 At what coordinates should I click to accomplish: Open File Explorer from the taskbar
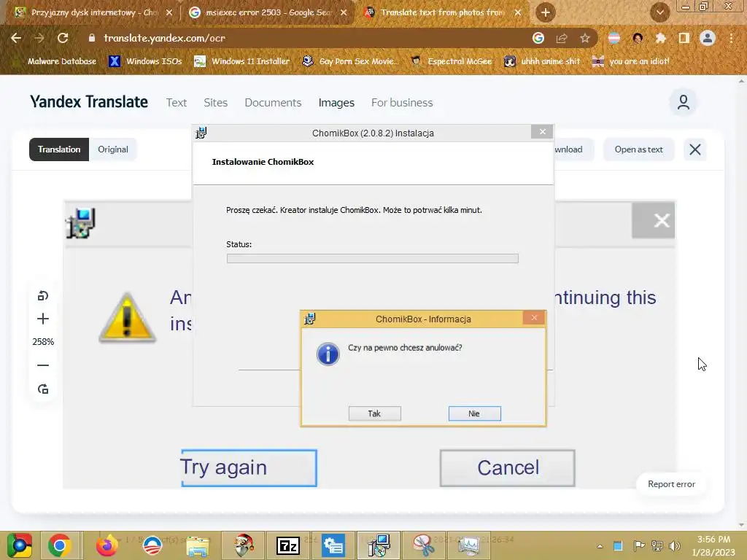coord(198,545)
